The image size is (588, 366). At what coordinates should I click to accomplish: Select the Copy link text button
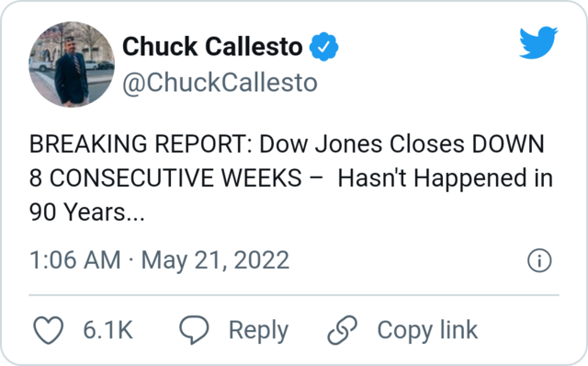click(x=427, y=330)
